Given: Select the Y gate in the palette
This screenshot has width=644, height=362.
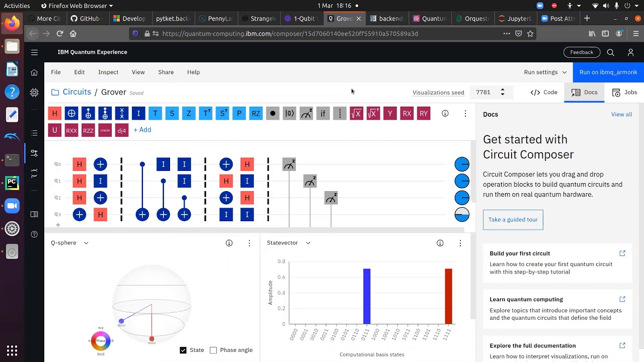Looking at the screenshot, I should pos(390,114).
